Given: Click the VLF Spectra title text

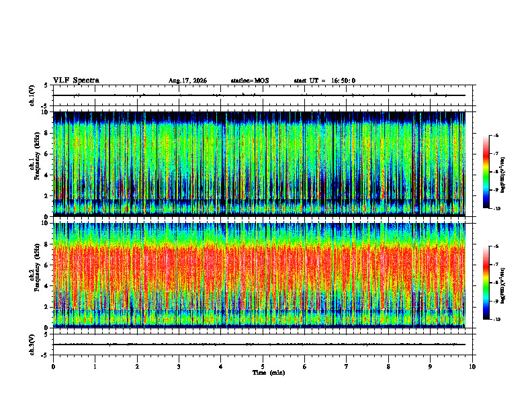Looking at the screenshot, I should click(76, 81).
